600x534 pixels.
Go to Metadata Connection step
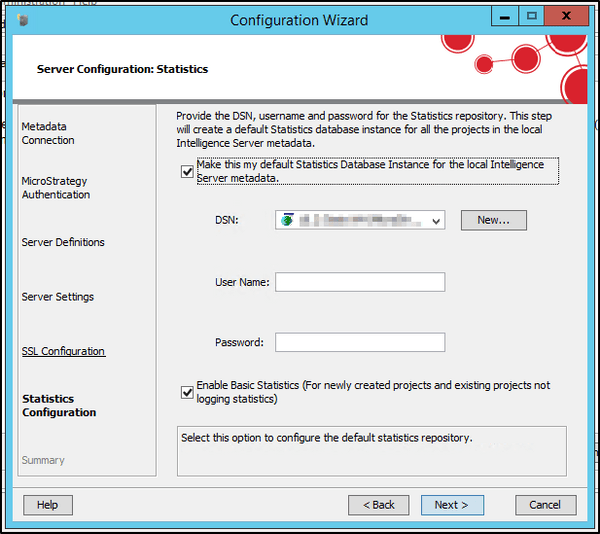tap(48, 134)
